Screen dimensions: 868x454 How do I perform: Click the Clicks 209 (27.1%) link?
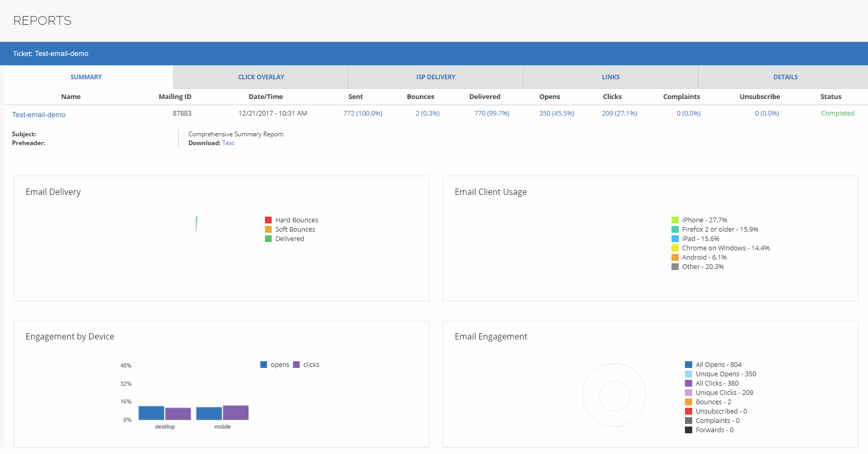click(619, 113)
